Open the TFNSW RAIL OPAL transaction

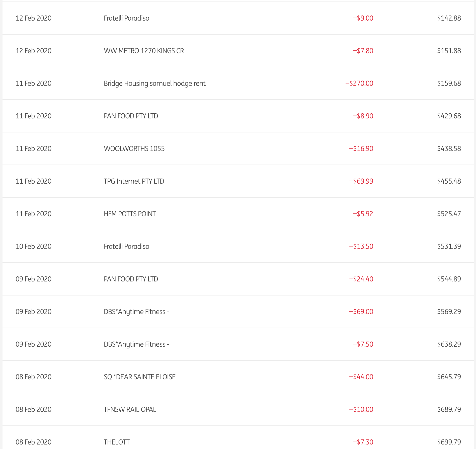point(130,409)
